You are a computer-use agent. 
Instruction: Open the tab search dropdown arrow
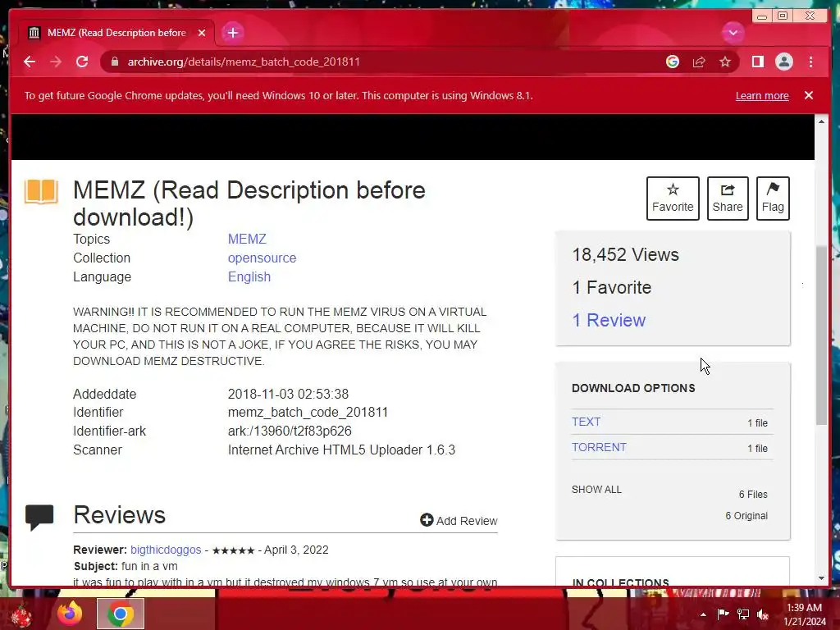click(733, 33)
